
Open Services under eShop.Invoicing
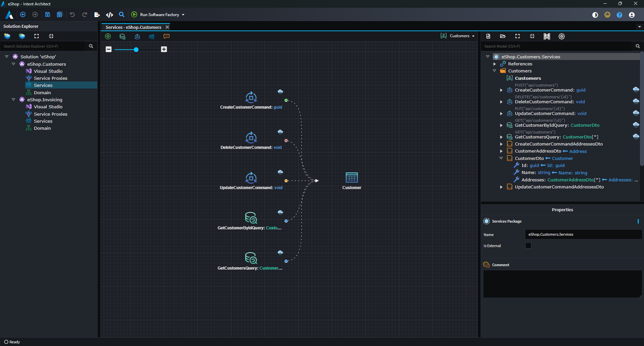coord(43,121)
